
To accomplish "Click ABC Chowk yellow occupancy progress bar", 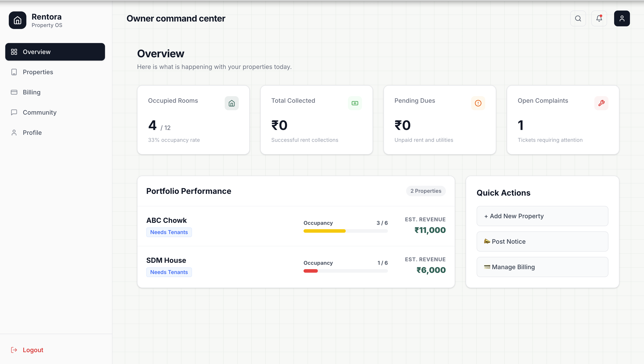I will (x=324, y=231).
